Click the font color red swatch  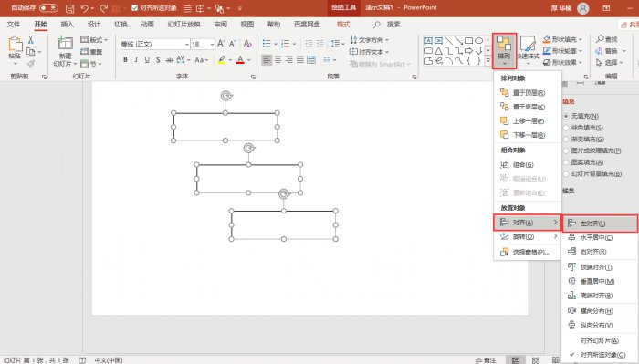pyautogui.click(x=240, y=60)
